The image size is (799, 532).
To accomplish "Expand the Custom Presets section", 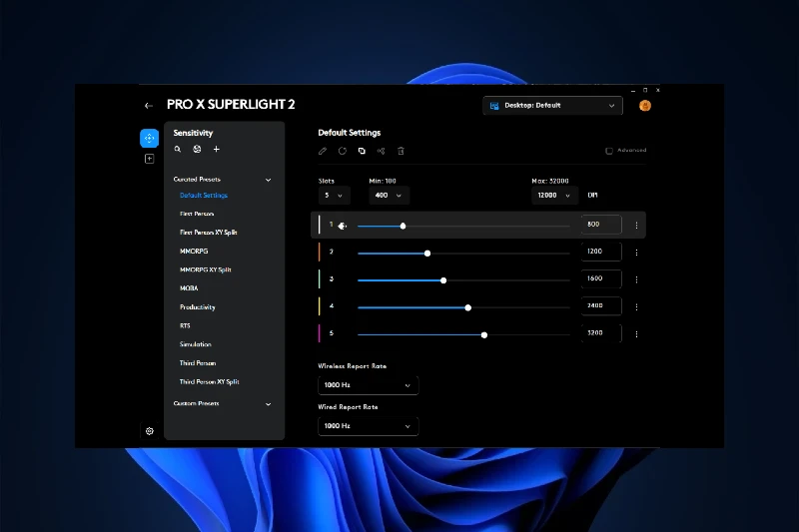I will click(268, 404).
